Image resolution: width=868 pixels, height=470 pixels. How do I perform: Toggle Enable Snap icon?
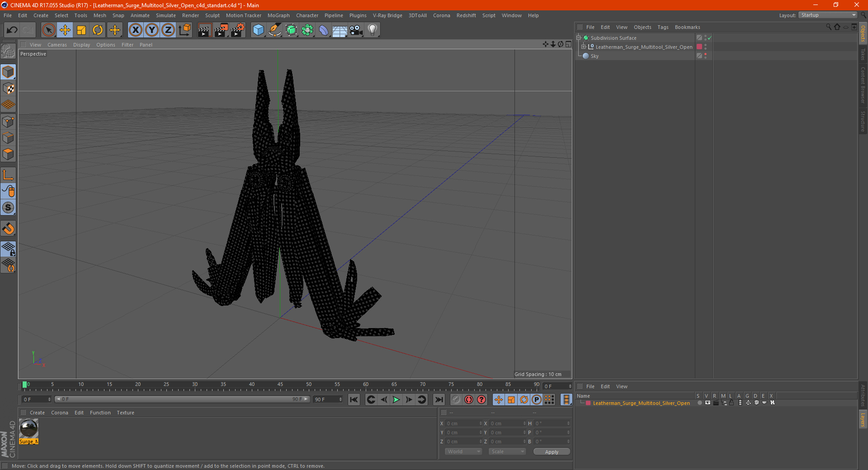8,229
